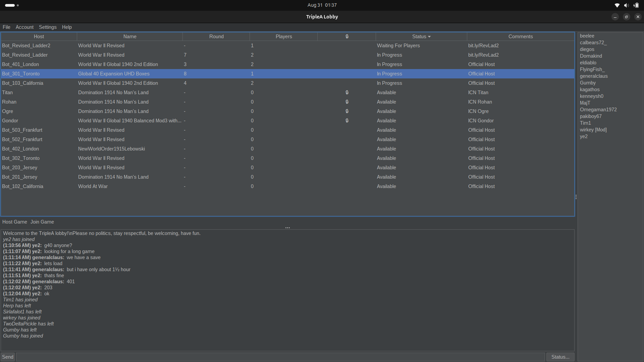Open the Help menu
Screen dimensions: 644x362
click(x=67, y=27)
